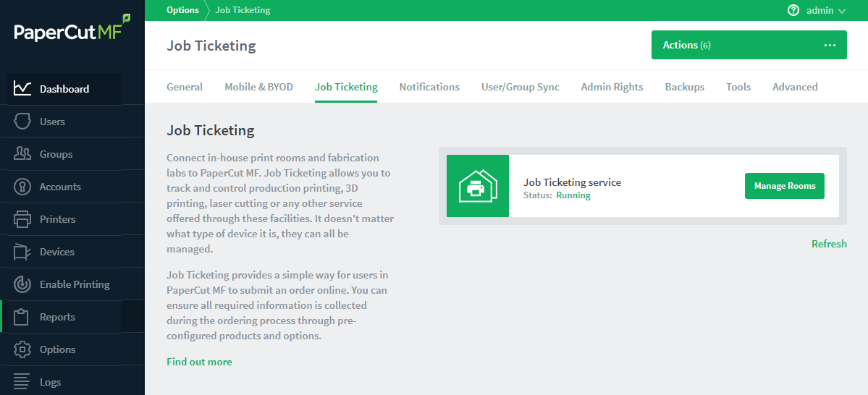Open the Advanced tab

(795, 87)
